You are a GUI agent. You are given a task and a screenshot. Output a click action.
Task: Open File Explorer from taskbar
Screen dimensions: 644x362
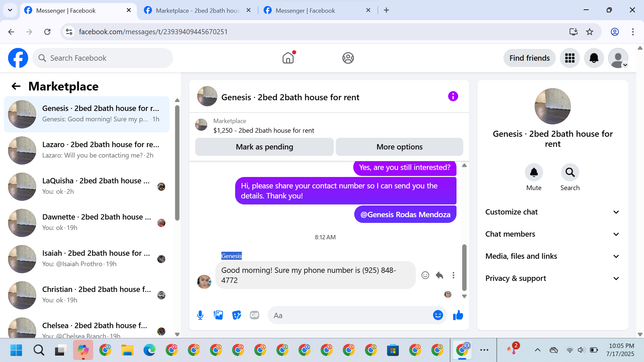pyautogui.click(x=127, y=350)
